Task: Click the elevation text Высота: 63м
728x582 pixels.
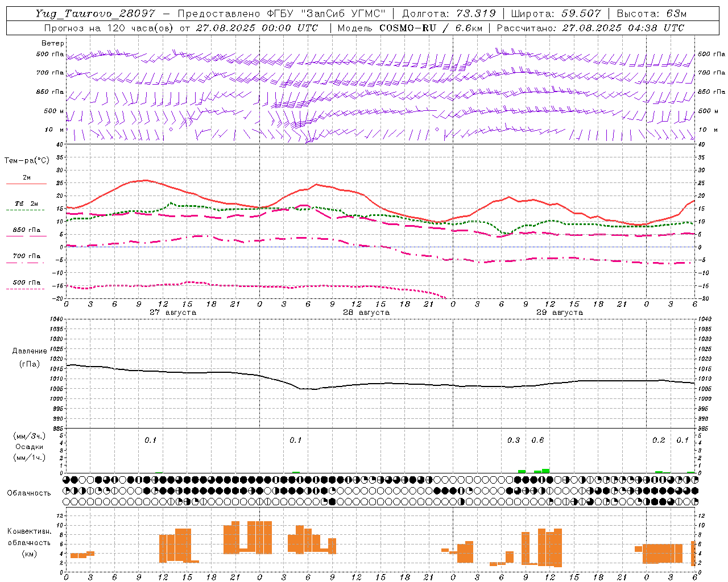Action: (651, 14)
